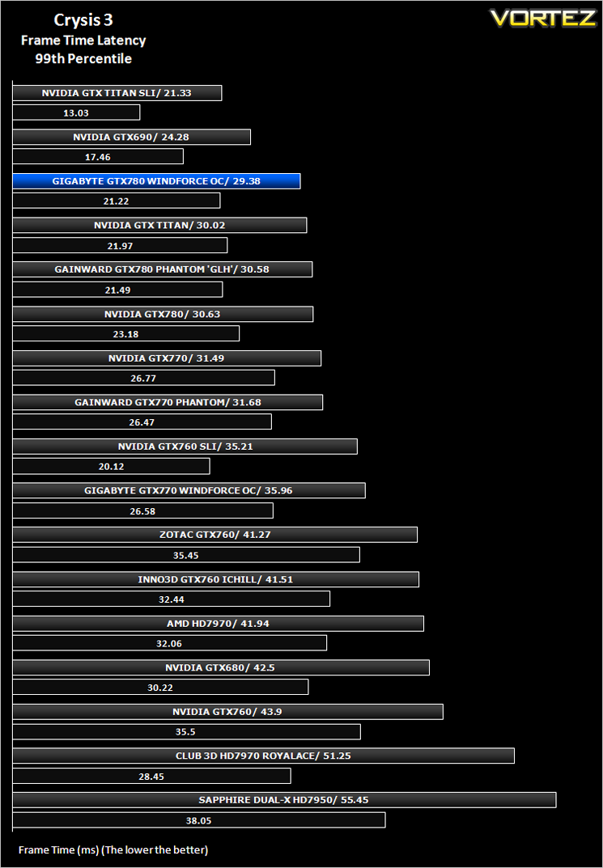Select the 13.03 bar
The width and height of the screenshot is (603, 868).
coord(76,112)
